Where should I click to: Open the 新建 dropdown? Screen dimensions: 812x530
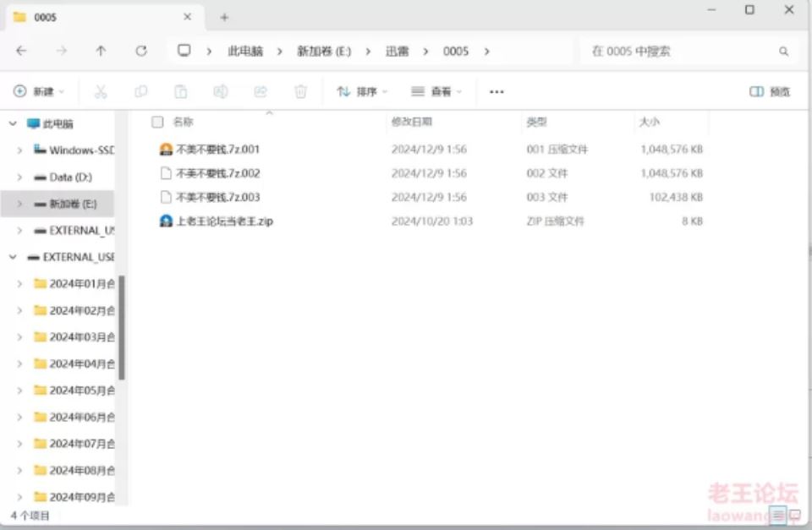39,91
